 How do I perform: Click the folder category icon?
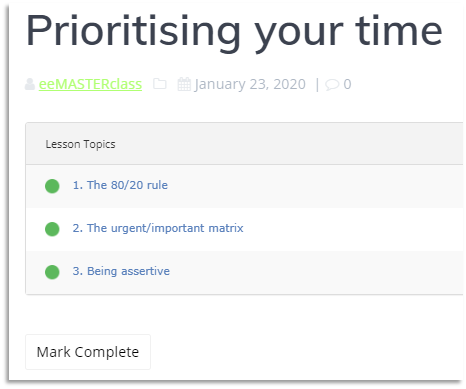(160, 84)
